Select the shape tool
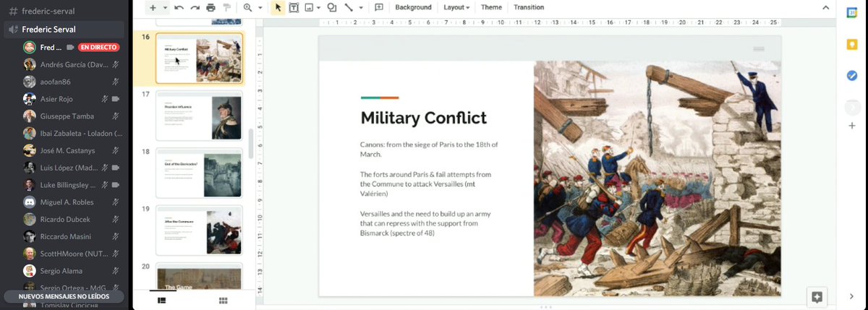 pyautogui.click(x=331, y=7)
